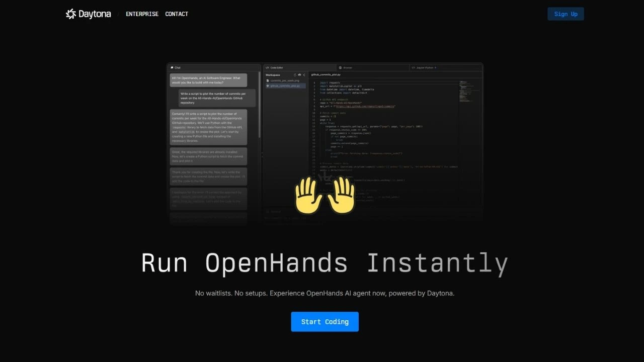Click the globe icon on Browser tab
Viewport: 644px width, 362px height.
pyautogui.click(x=340, y=67)
